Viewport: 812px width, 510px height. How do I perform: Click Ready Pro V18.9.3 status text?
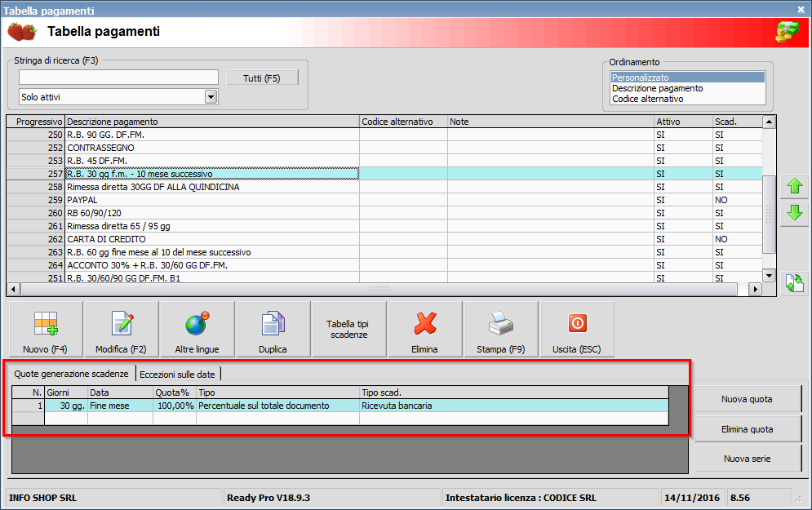coord(268,498)
